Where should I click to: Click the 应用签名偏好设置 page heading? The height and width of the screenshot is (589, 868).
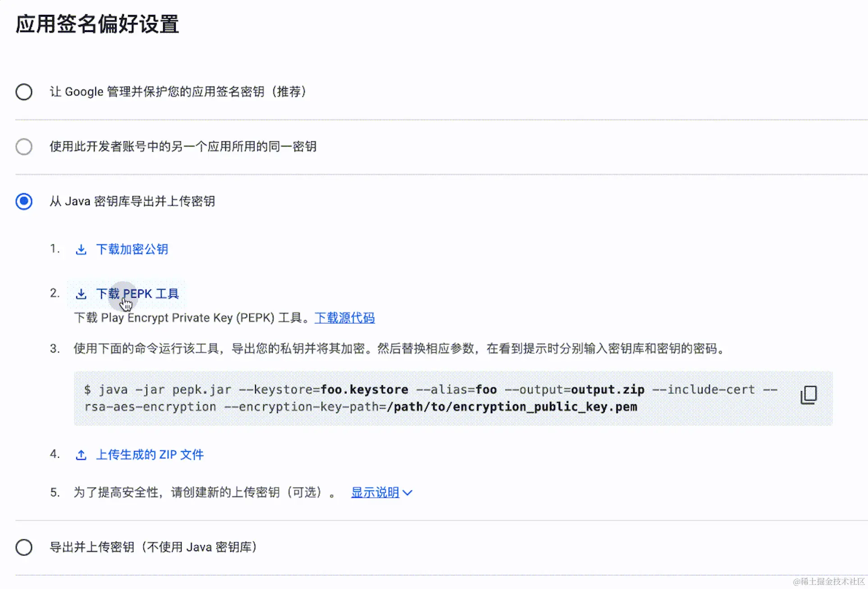tap(97, 24)
